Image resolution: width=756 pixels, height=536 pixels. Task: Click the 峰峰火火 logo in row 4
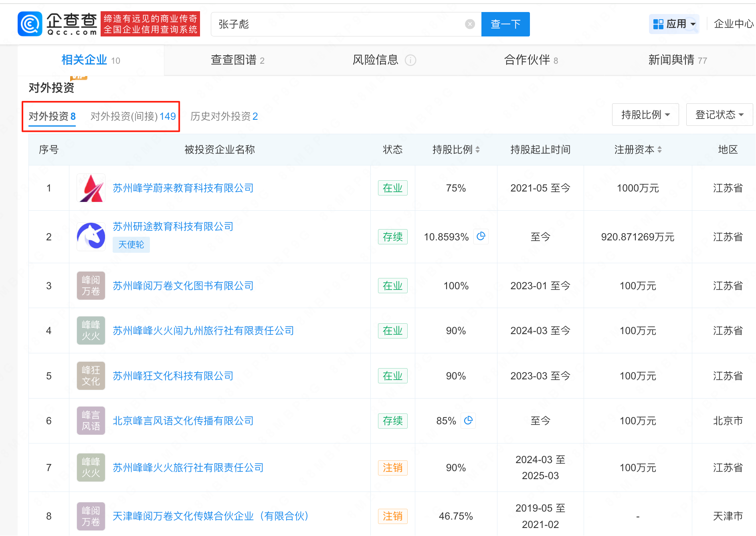tap(91, 330)
